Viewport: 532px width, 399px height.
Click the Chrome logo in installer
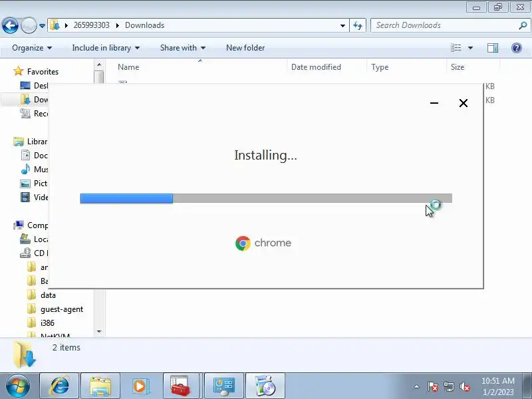[263, 243]
